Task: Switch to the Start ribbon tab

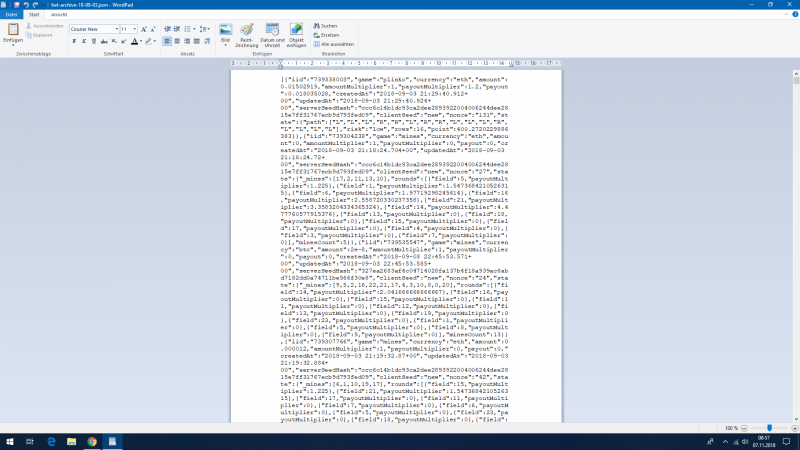Action: pyautogui.click(x=34, y=15)
